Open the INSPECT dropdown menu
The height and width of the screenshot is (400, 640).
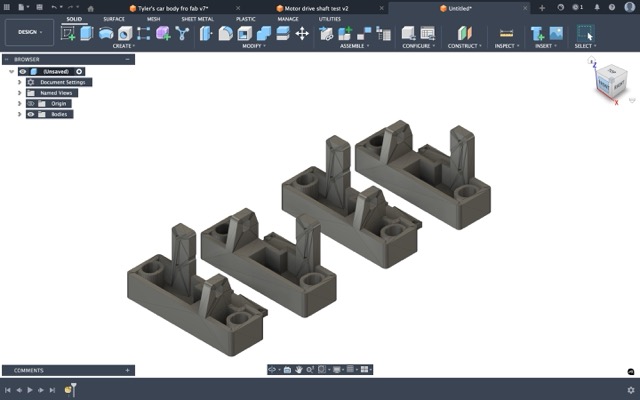(x=507, y=46)
